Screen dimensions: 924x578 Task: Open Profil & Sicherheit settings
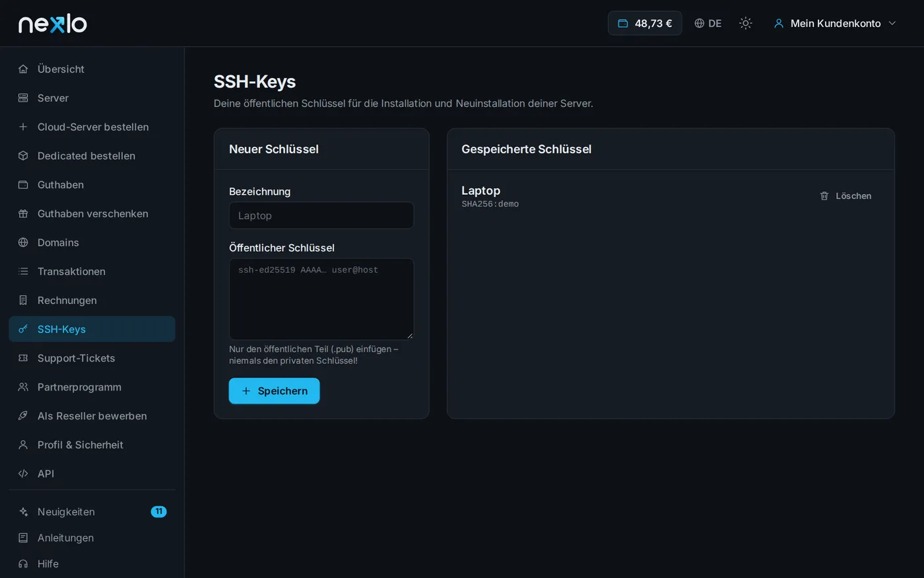point(92,445)
